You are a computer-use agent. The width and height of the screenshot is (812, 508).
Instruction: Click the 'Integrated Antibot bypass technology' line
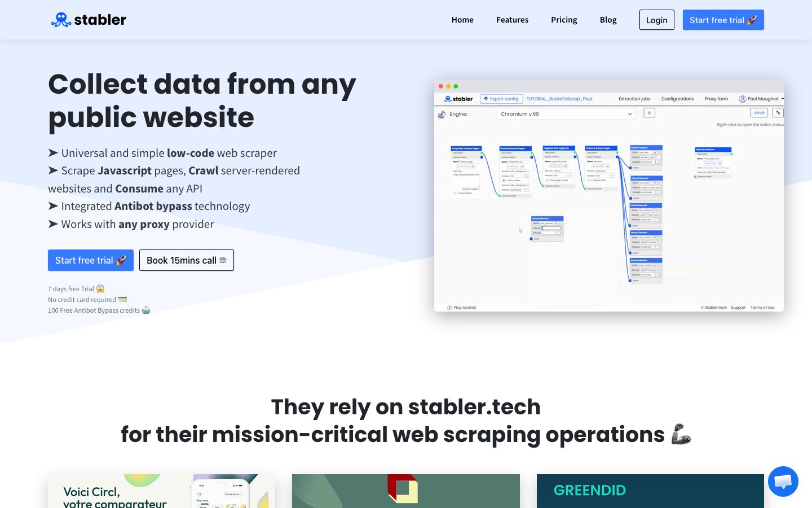click(149, 206)
